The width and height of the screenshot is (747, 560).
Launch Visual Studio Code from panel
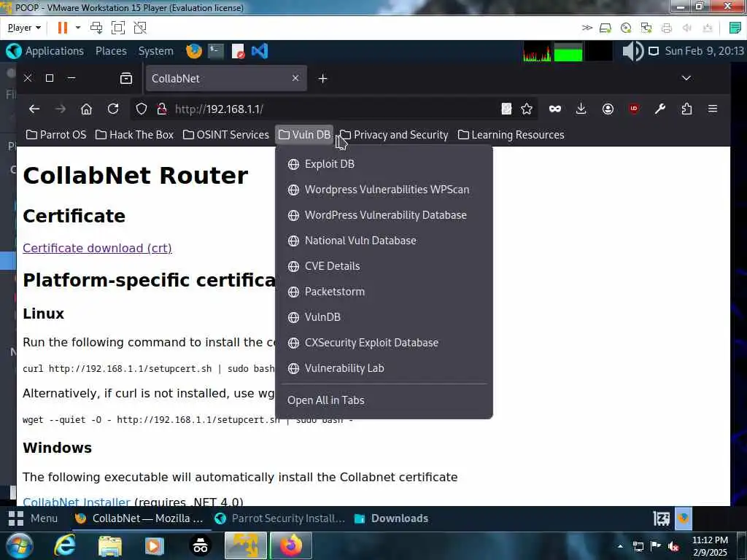click(260, 51)
